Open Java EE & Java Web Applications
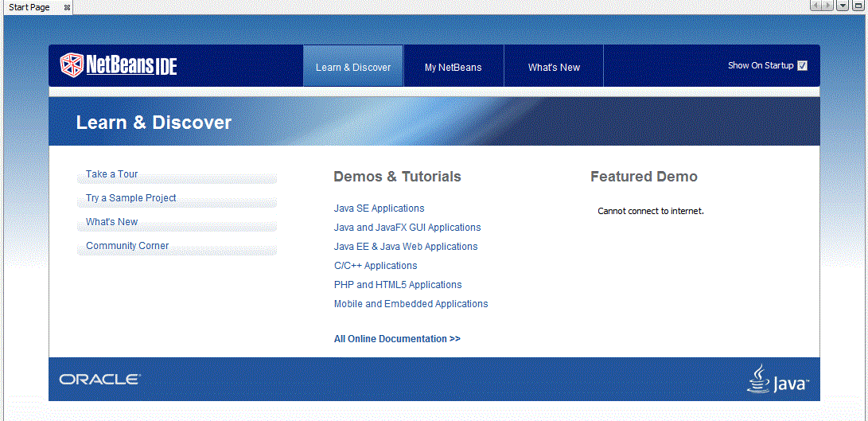The height and width of the screenshot is (421, 868). 406,247
